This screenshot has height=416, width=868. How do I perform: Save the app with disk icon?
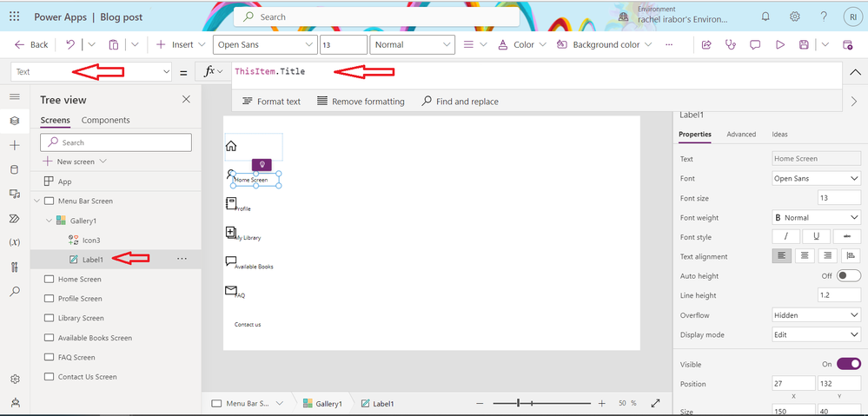click(x=805, y=45)
